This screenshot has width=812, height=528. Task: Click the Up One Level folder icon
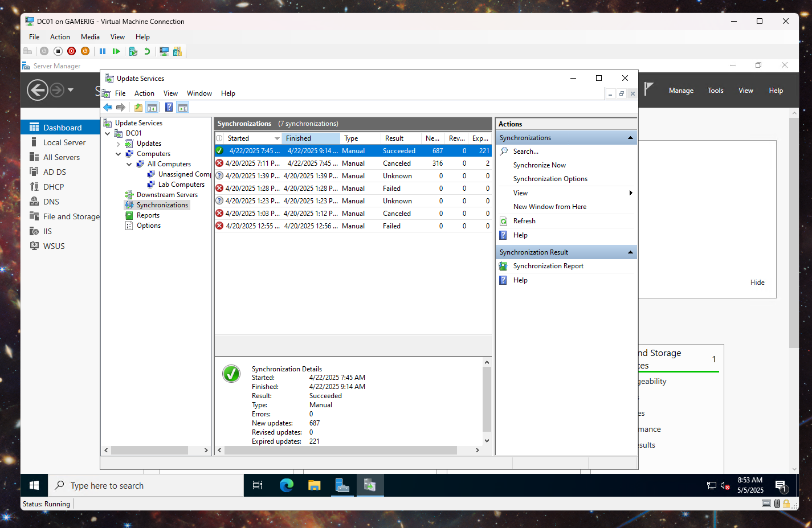click(x=138, y=107)
